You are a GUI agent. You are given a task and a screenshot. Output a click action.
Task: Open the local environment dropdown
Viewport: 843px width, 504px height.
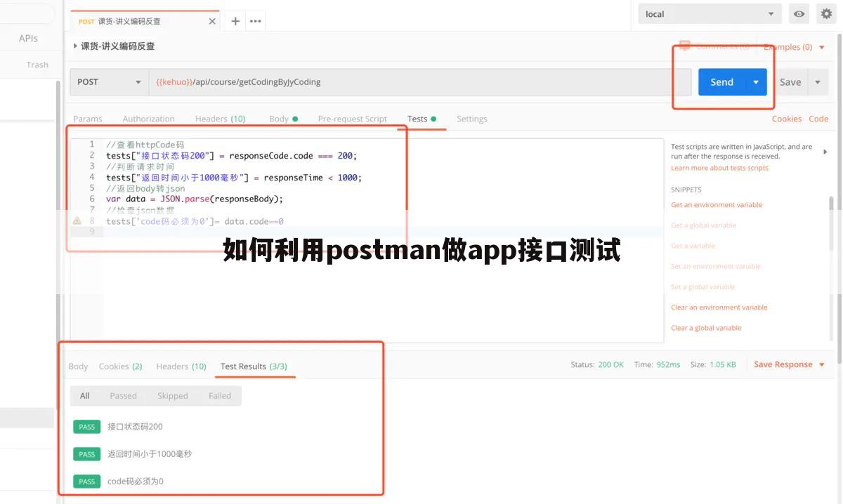click(710, 14)
